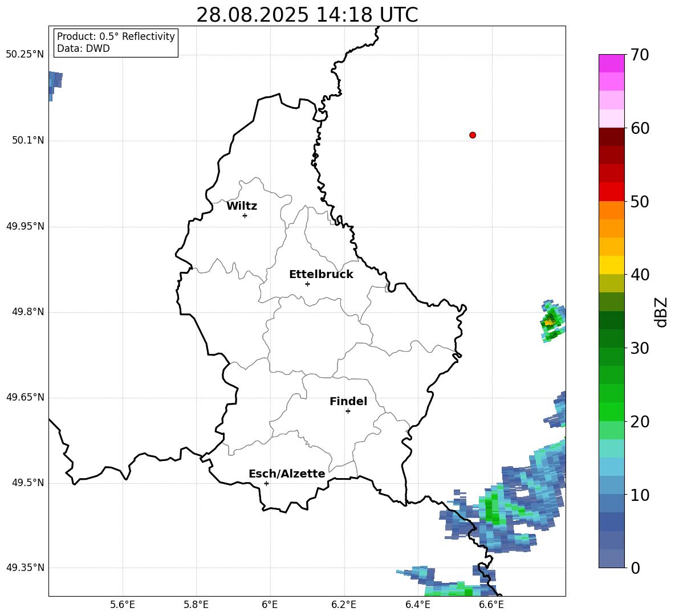
Task: Click the 5.8°E longitude label
Action: (196, 605)
